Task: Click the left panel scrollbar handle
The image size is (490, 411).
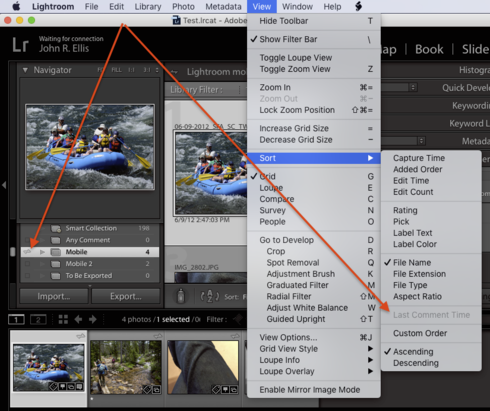Action: [x=13, y=252]
